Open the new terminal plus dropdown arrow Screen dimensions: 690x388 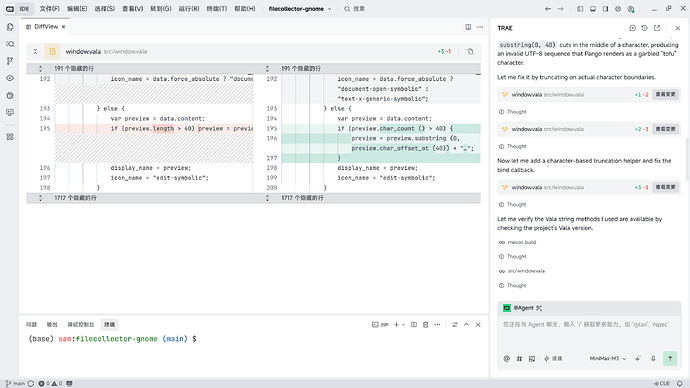pos(404,325)
